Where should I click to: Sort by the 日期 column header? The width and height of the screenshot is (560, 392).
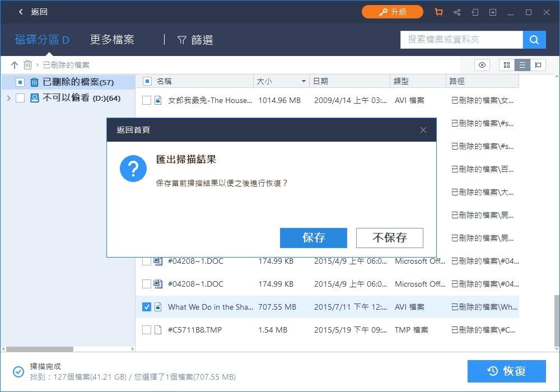[x=320, y=81]
